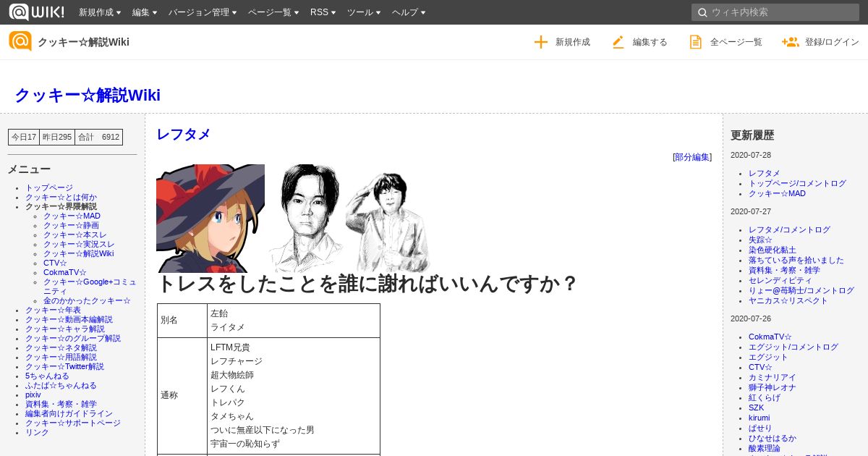Click the add-user icon for 登録/ログイン
Screen dimensions: 868x456
pos(790,42)
